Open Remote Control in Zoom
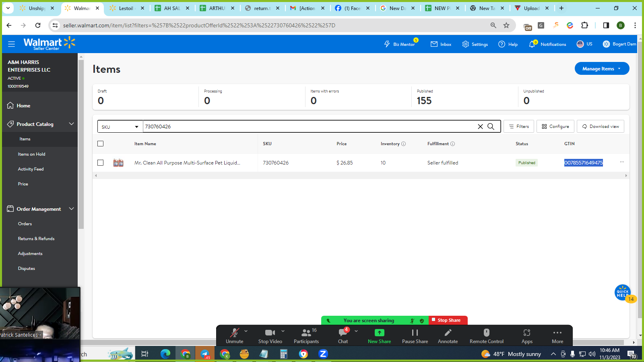This screenshot has width=644, height=362. pyautogui.click(x=487, y=336)
